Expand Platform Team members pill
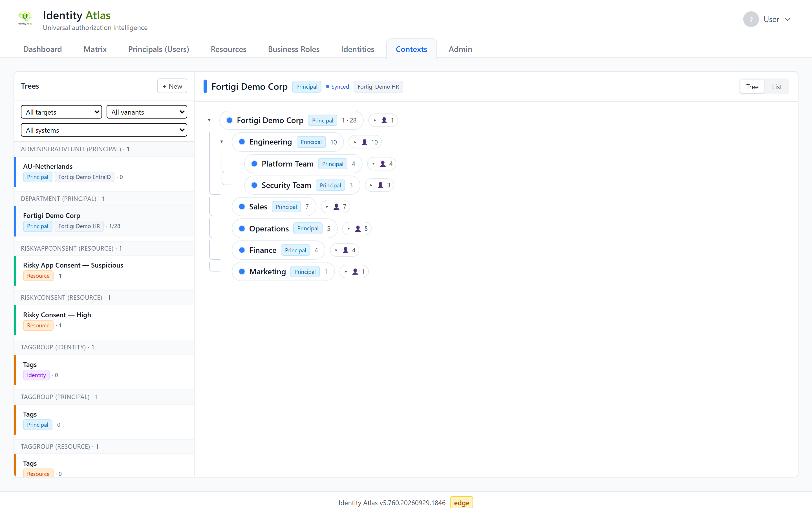 point(382,164)
